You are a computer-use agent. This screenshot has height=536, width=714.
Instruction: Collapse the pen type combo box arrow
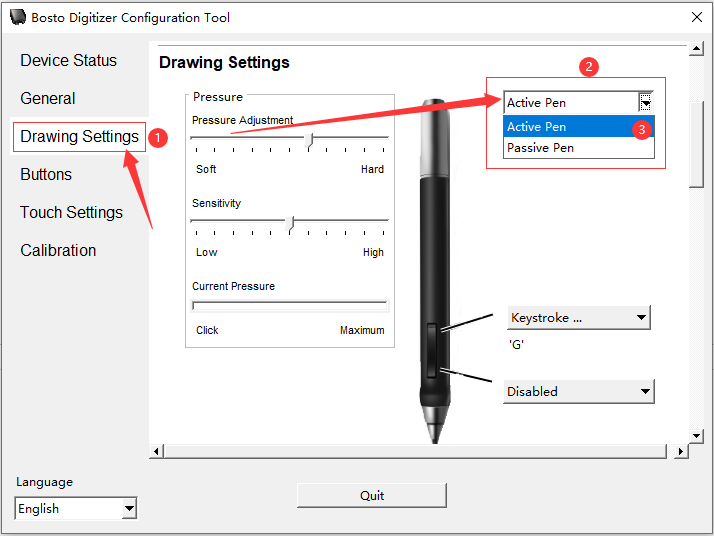(645, 102)
